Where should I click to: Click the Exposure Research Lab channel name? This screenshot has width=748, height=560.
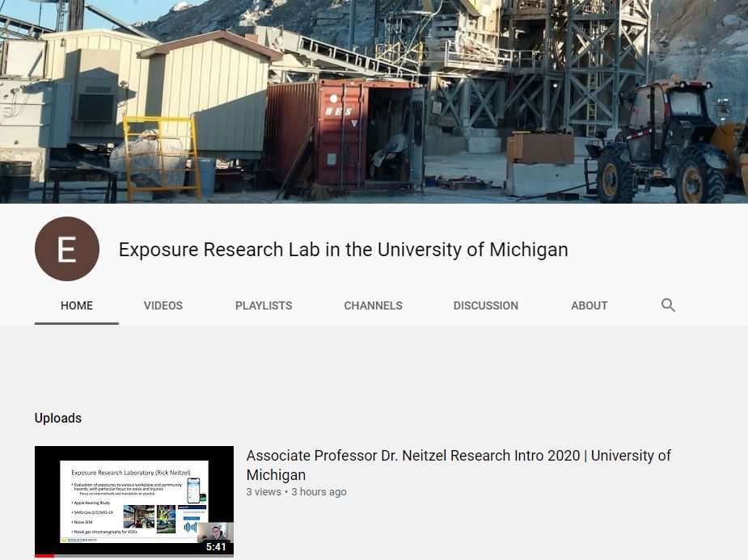pyautogui.click(x=343, y=250)
